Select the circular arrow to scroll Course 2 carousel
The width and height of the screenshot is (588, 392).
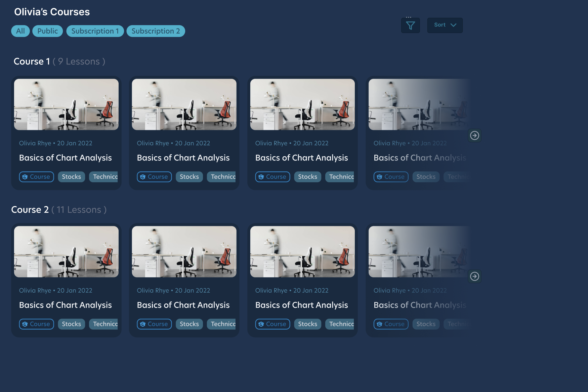point(474,276)
